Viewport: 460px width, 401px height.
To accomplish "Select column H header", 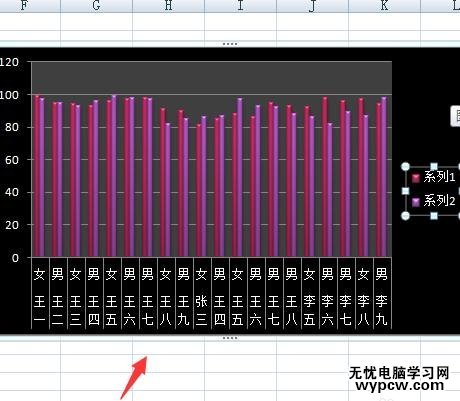I will pyautogui.click(x=168, y=6).
